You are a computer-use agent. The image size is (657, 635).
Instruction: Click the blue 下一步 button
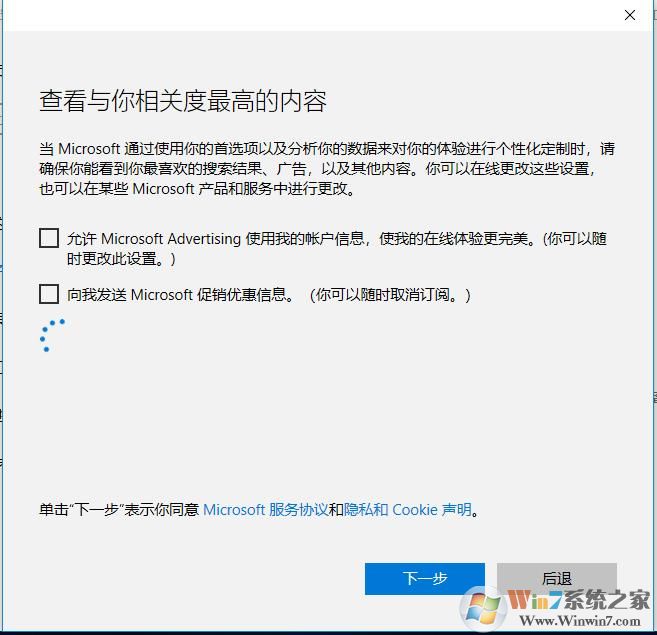(424, 578)
